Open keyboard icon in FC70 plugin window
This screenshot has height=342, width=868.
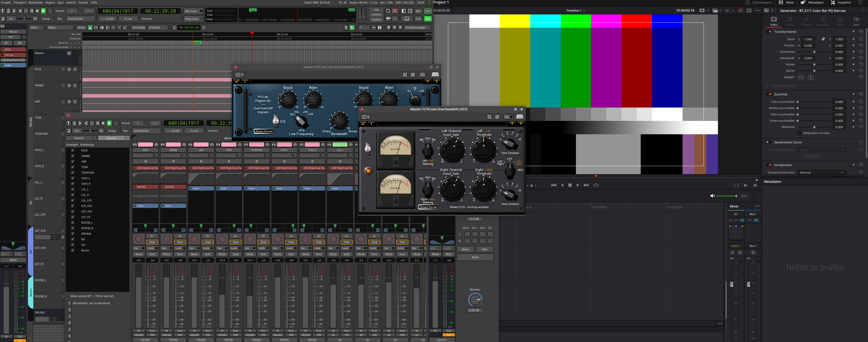pyautogui.click(x=520, y=117)
